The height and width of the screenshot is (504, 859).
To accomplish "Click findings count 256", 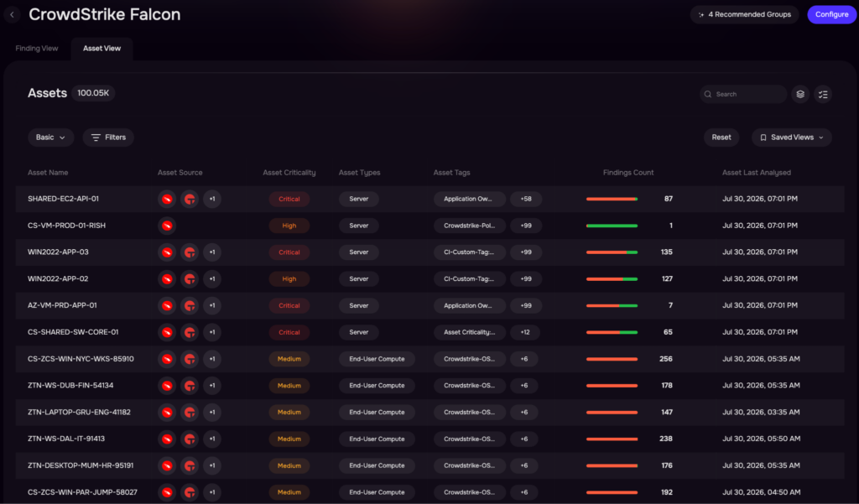I will [665, 359].
